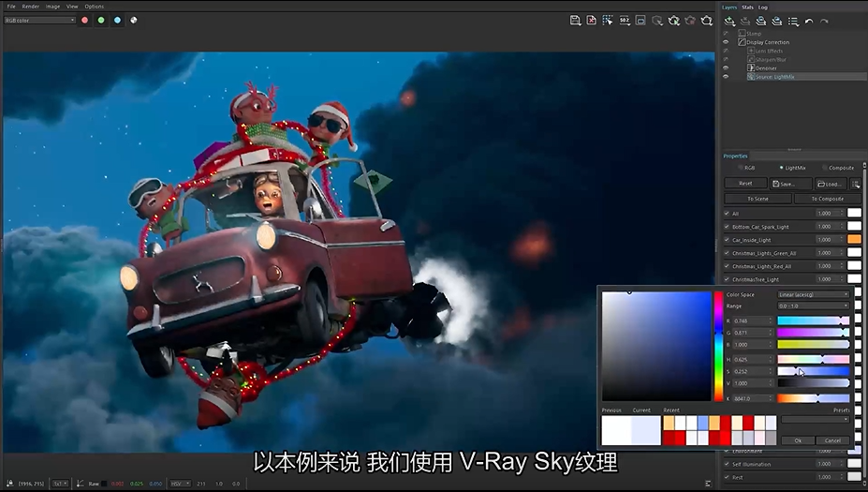Image resolution: width=868 pixels, height=492 pixels.
Task: Open the RGB color channel dropdown
Action: point(39,20)
